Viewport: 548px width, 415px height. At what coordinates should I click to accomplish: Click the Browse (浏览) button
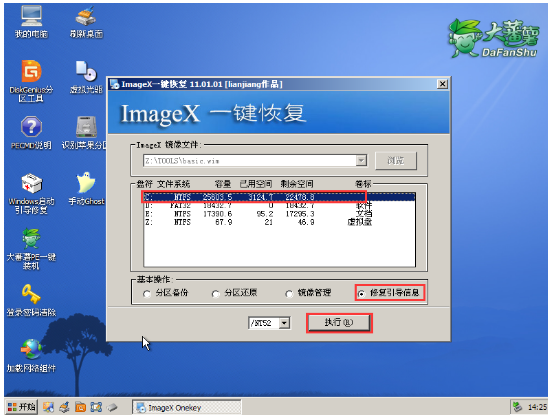tap(396, 161)
